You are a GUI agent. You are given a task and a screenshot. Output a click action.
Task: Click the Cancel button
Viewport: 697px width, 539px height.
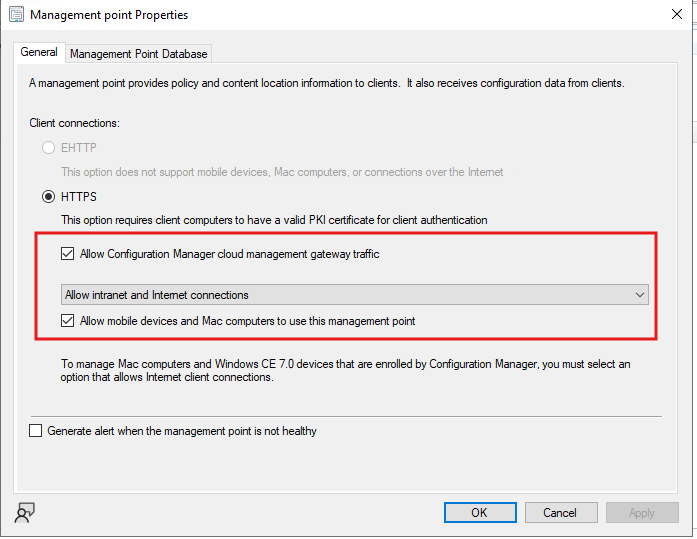[559, 512]
